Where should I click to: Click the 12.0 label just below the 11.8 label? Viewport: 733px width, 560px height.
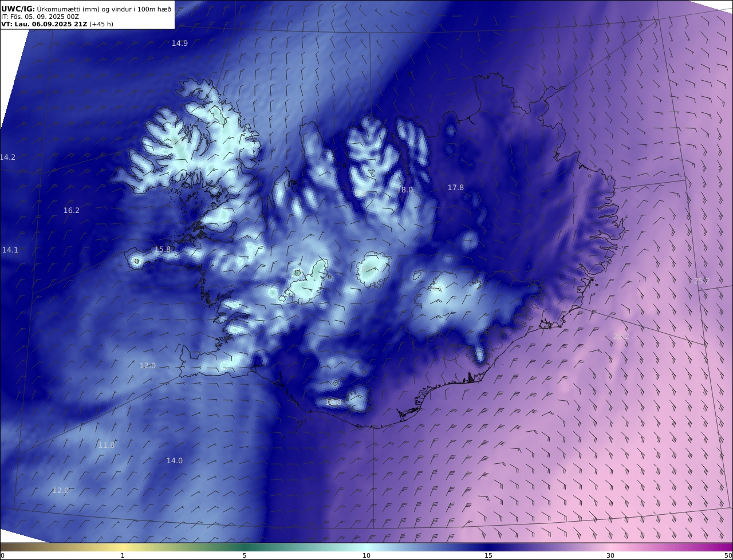point(61,490)
